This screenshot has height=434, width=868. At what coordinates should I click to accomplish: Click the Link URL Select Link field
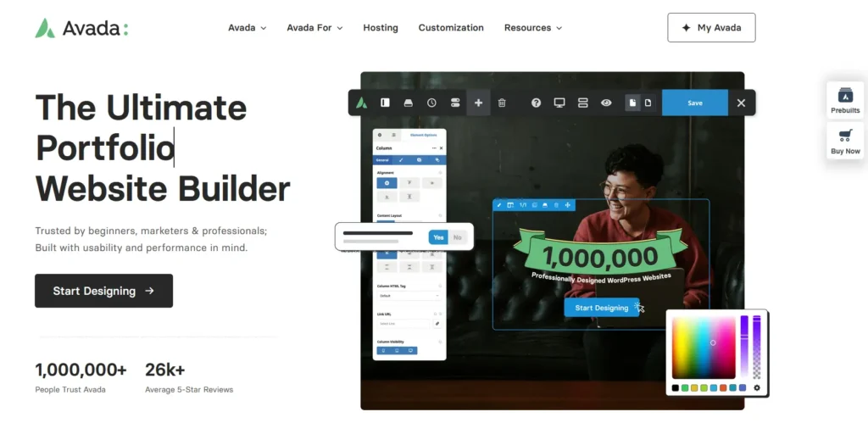[x=403, y=323]
